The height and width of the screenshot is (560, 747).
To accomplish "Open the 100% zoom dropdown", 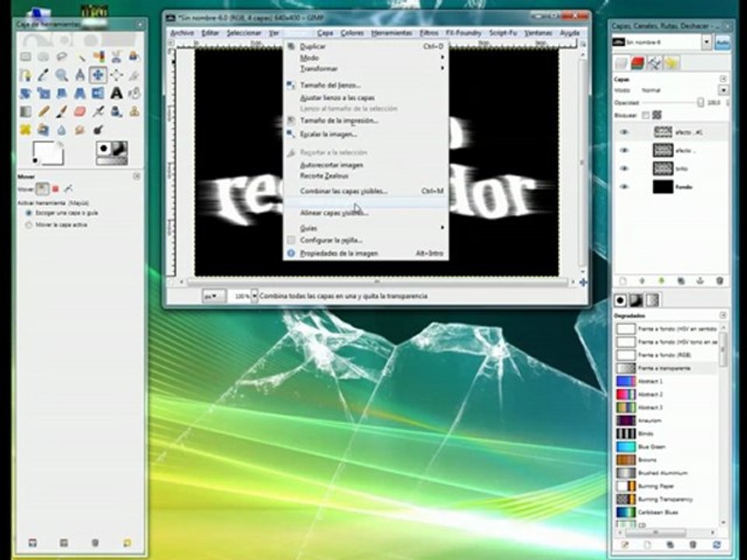I will tap(254, 296).
